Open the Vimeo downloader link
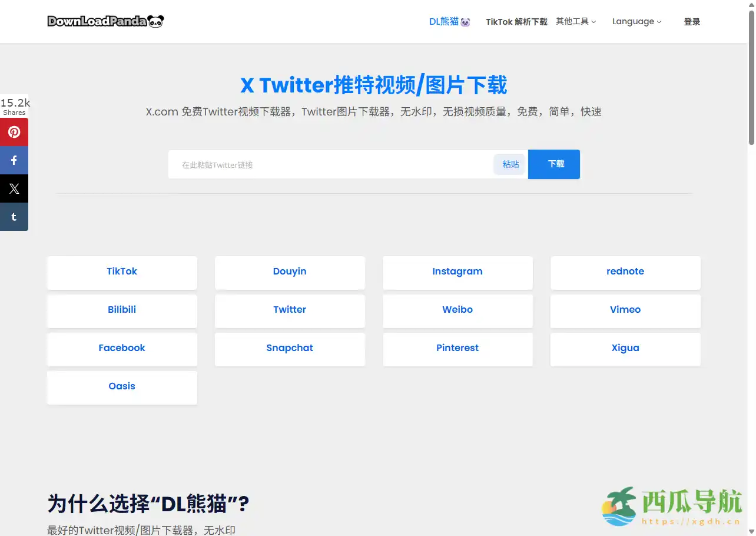Screen dimensions: 756x536 click(625, 310)
